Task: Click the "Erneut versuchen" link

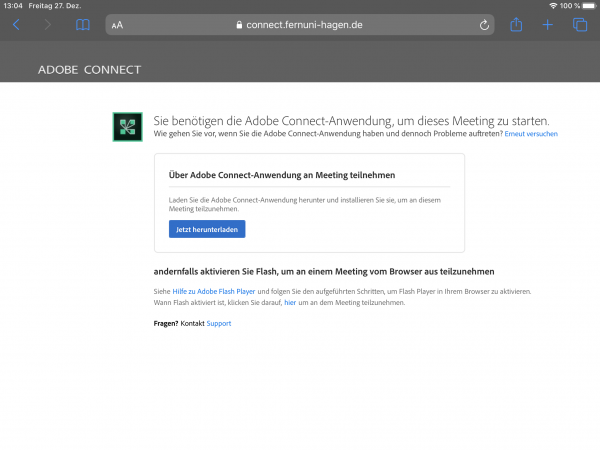Action: (531, 133)
